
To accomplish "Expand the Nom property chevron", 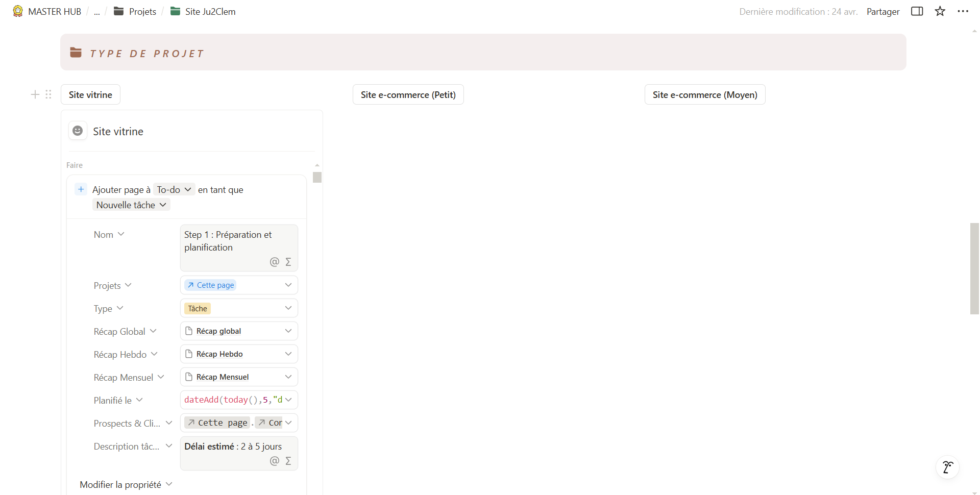I will 121,234.
